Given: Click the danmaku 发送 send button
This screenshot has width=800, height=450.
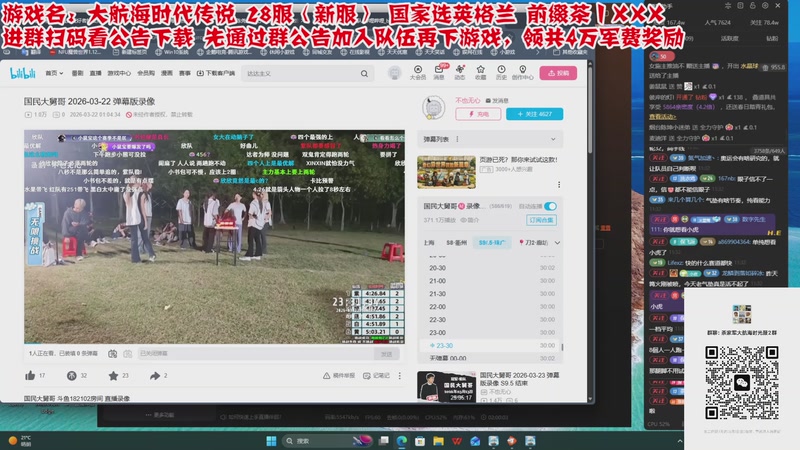Looking at the screenshot, I should pyautogui.click(x=387, y=354).
